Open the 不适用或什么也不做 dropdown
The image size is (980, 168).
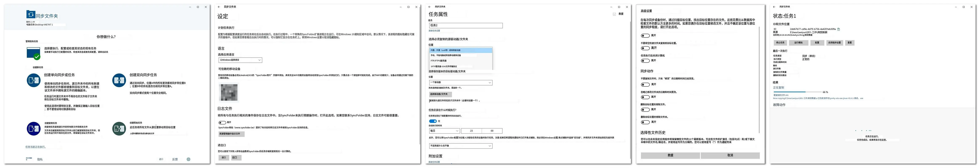click(x=460, y=146)
